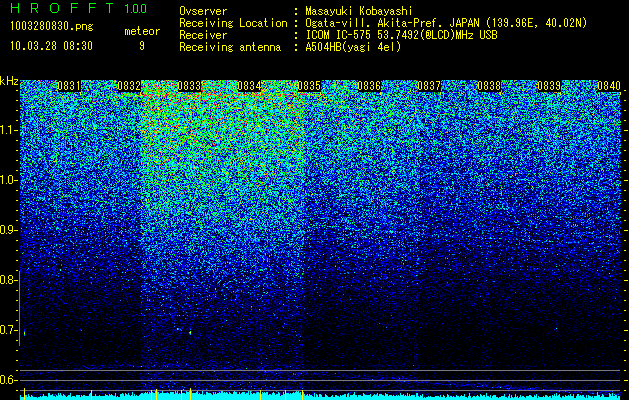The width and height of the screenshot is (629, 400).
Task: Click the 'Receiver' field label
Action: click(203, 35)
